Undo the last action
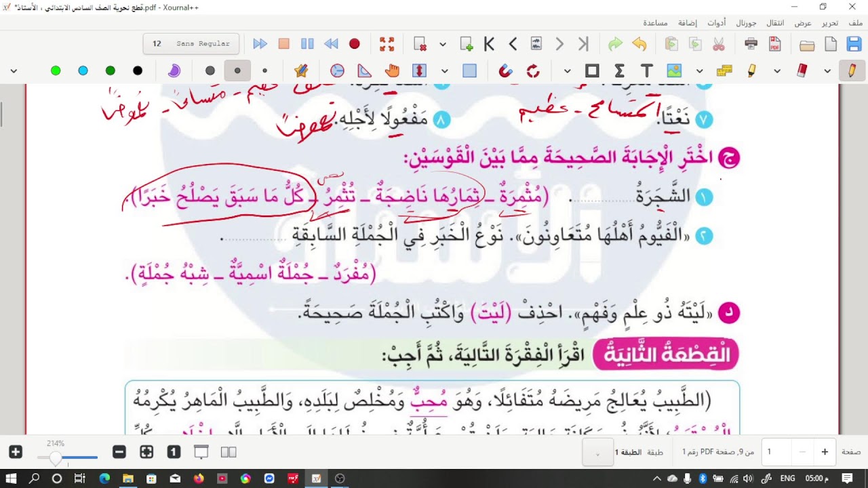Image resolution: width=868 pixels, height=488 pixels. (x=639, y=45)
